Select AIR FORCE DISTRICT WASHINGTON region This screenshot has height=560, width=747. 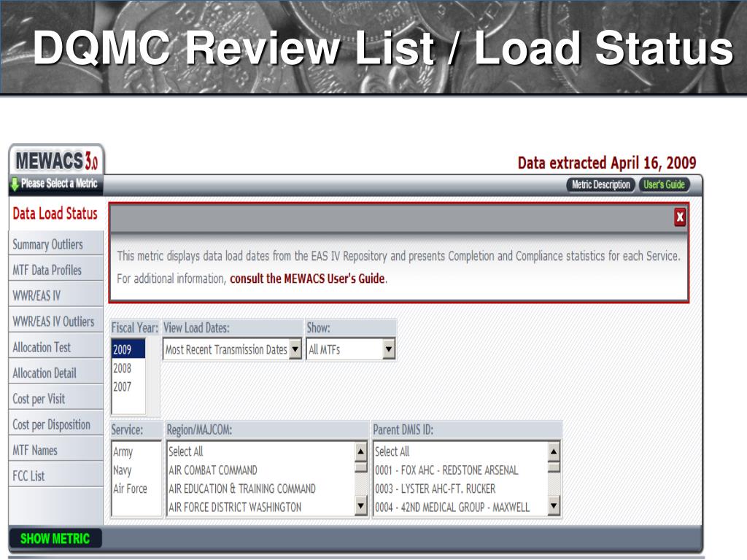point(261,507)
